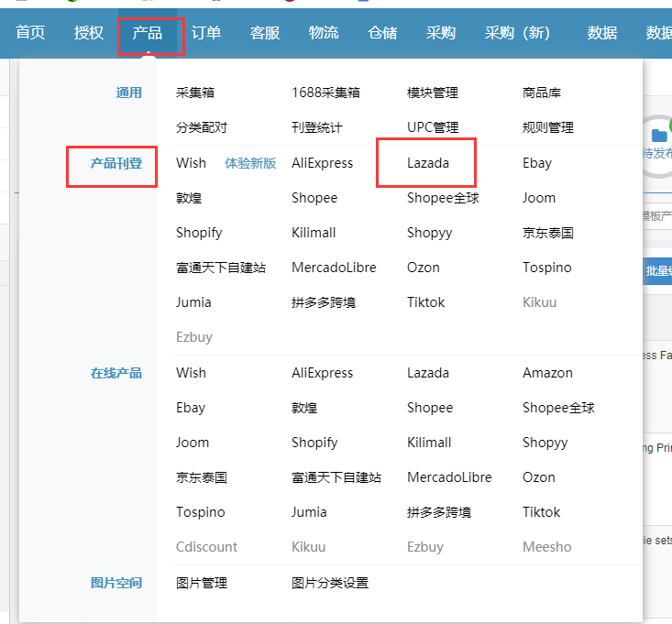Image resolution: width=672 pixels, height=624 pixels.
Task: Select Shopyy under 产品刊登
Action: (429, 233)
